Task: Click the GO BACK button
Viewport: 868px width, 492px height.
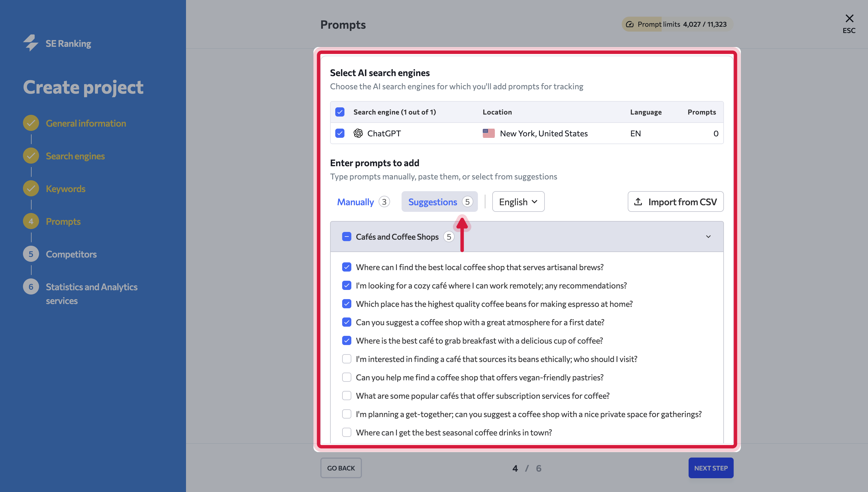Action: (341, 468)
